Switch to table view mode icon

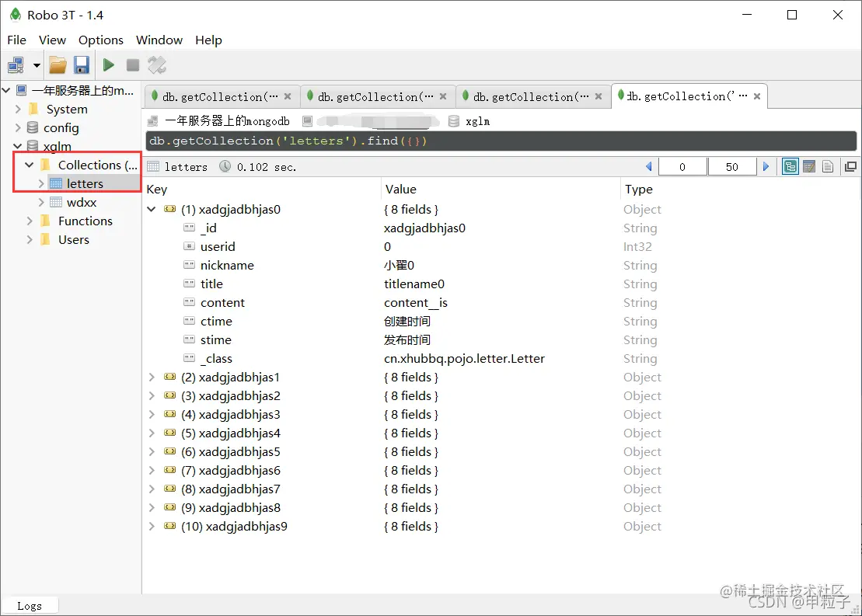[809, 166]
